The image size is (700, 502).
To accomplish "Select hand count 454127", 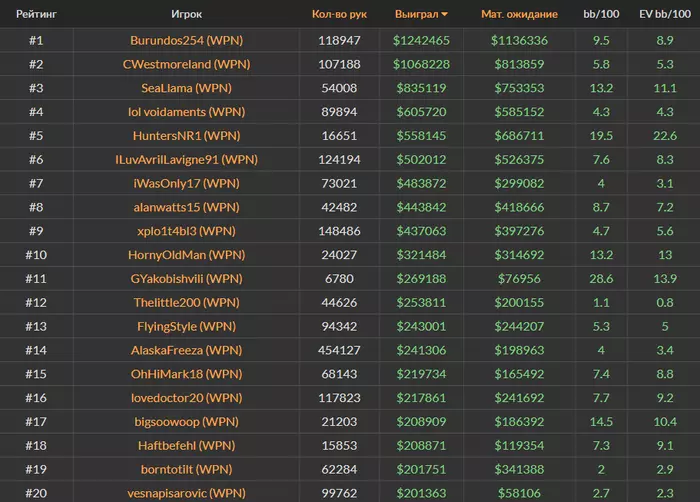I will click(339, 350).
